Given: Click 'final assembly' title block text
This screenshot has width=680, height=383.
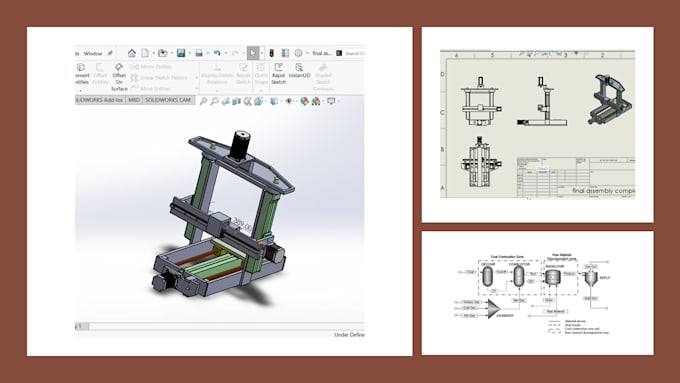Looking at the screenshot, I should tap(603, 190).
